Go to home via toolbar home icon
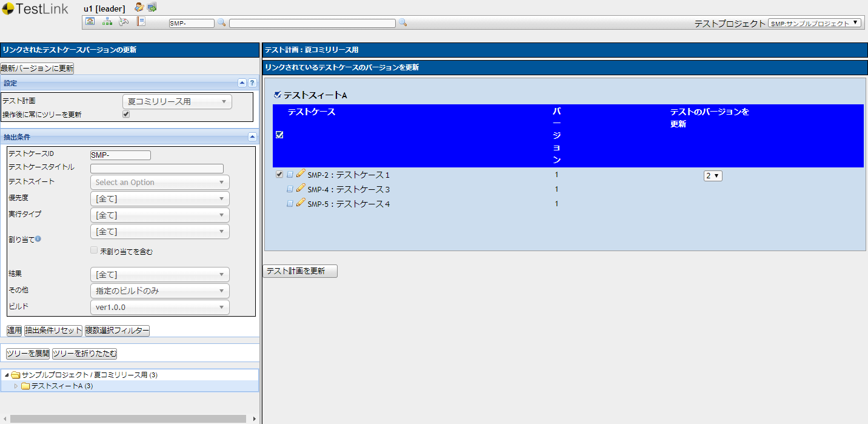Viewport: 868px width, 424px height. 90,22
